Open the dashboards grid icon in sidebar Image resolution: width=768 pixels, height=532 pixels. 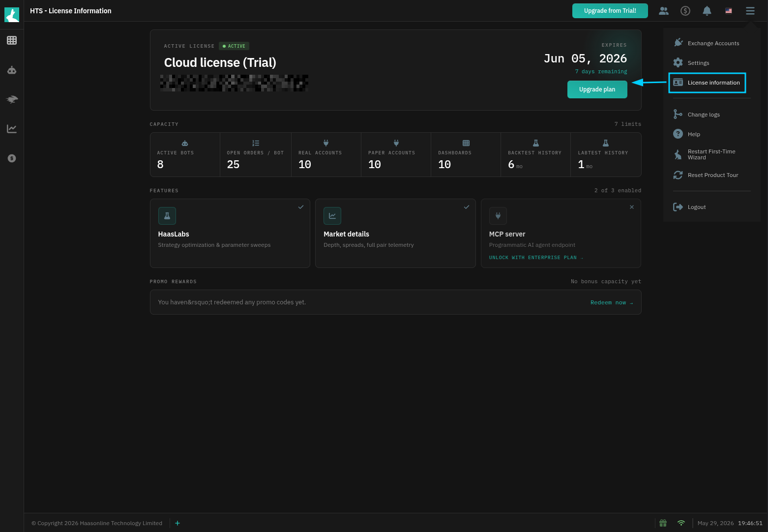pyautogui.click(x=12, y=40)
